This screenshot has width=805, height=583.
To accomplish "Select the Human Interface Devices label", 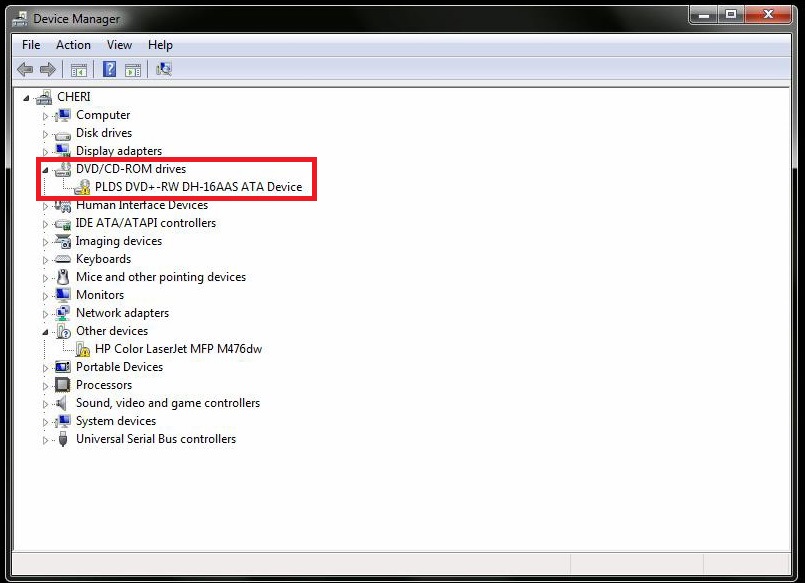I will [142, 205].
